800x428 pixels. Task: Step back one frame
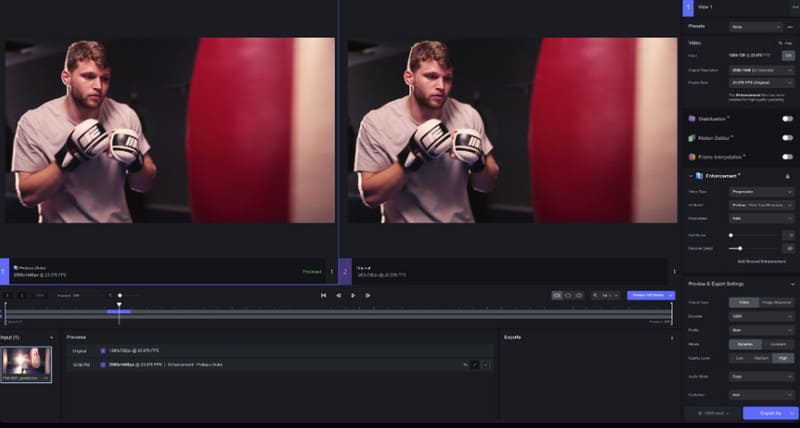point(338,295)
